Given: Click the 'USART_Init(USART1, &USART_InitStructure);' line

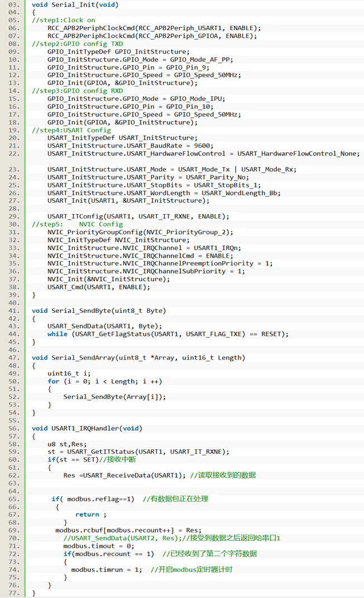Looking at the screenshot, I should (128, 201).
